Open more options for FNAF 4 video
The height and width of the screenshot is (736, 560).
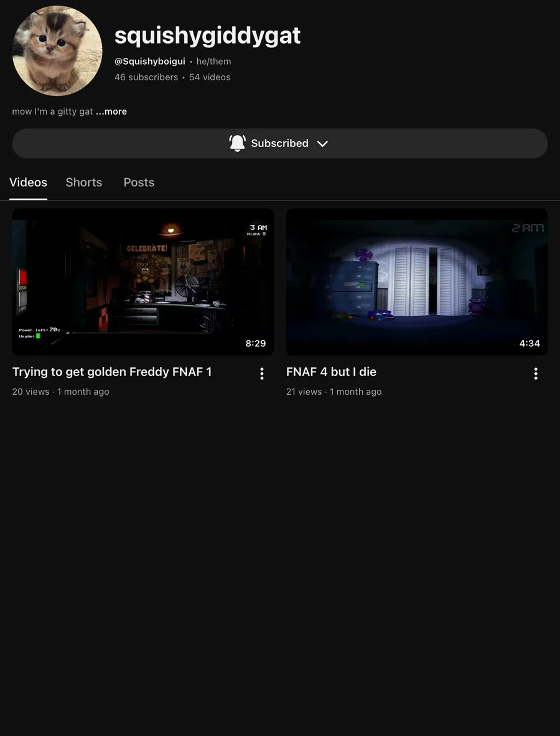536,374
